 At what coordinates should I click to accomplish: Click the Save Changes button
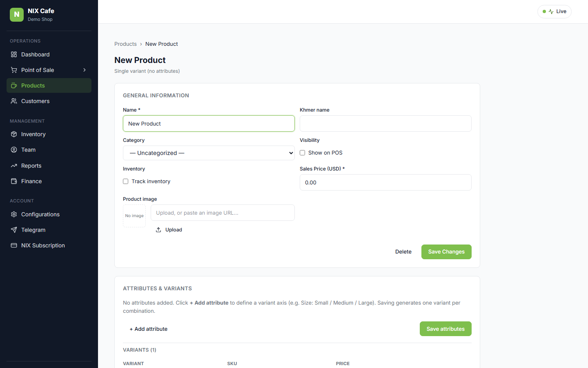pos(446,252)
